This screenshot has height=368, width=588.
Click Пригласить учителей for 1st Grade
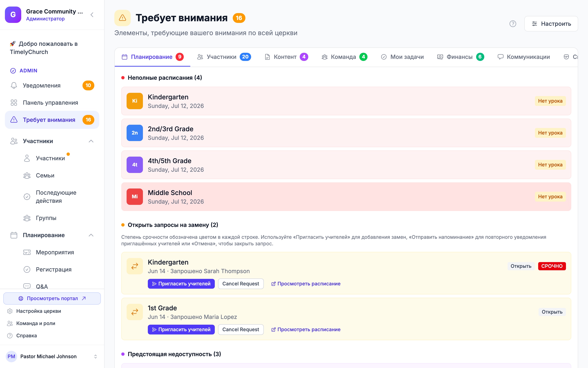coord(181,329)
